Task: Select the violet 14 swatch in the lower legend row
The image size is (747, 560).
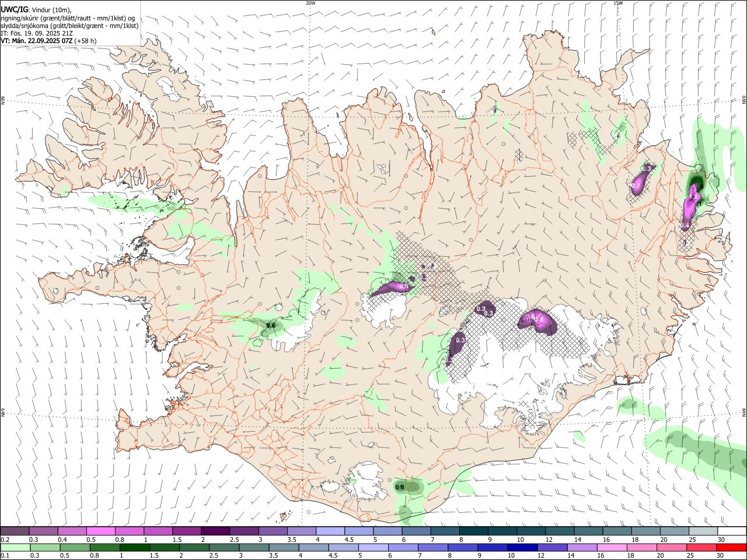Action: [581, 547]
